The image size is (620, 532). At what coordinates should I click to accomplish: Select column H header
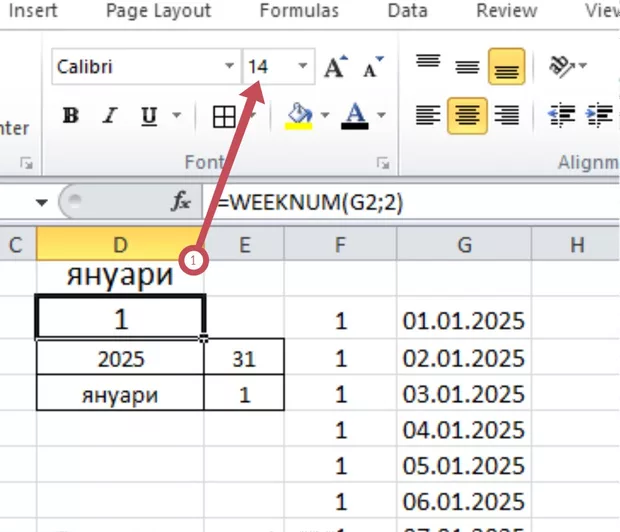(576, 244)
